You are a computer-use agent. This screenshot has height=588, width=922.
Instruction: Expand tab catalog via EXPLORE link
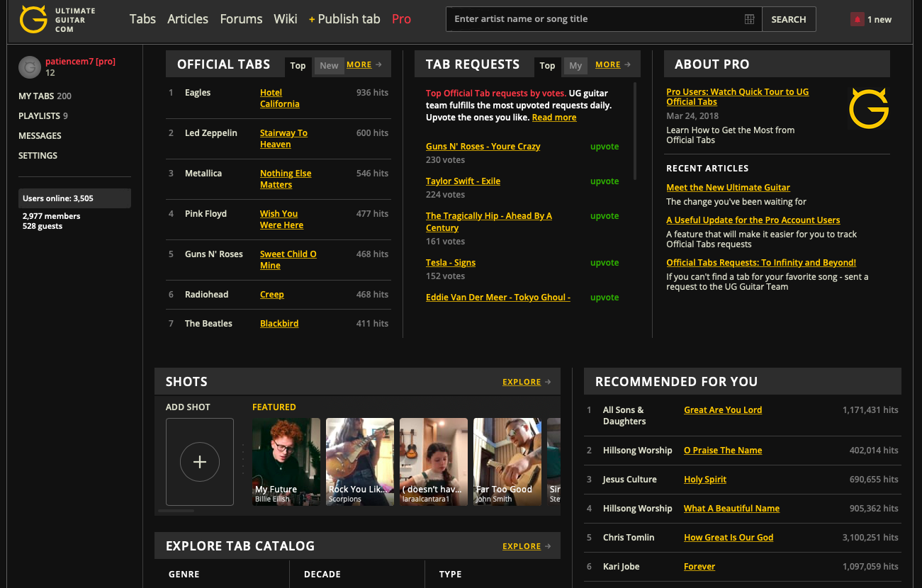[x=522, y=546]
